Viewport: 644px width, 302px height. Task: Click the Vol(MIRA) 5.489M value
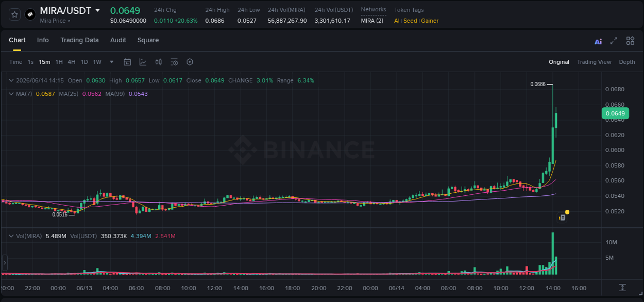pos(56,236)
